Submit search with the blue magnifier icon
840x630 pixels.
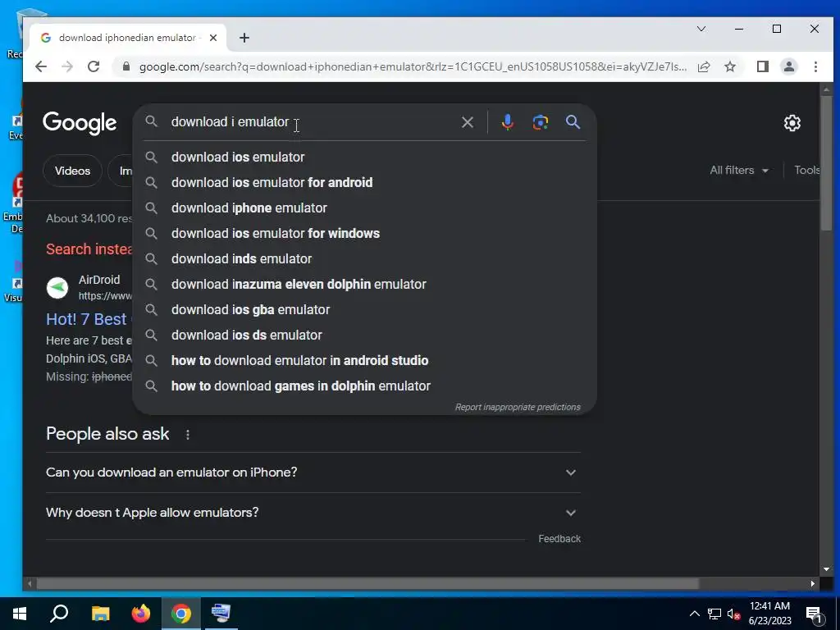pos(573,122)
